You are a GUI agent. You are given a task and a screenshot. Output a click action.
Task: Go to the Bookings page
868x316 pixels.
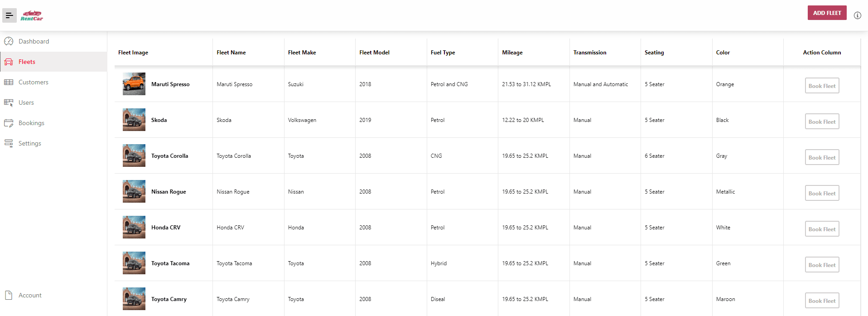(x=31, y=123)
